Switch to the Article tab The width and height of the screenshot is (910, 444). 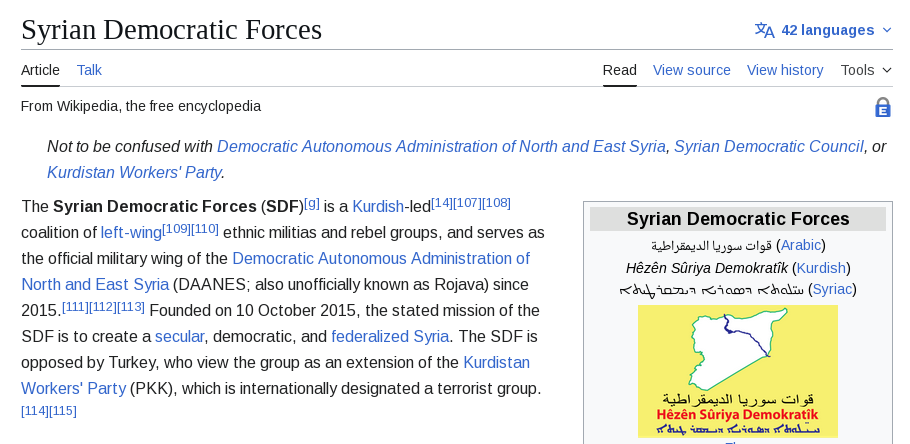coord(40,70)
